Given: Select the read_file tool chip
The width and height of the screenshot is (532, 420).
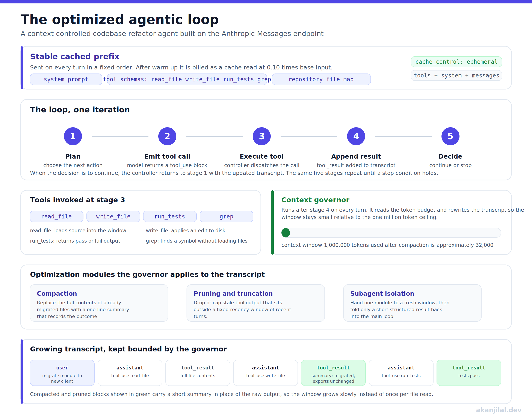Looking at the screenshot, I should point(57,216).
